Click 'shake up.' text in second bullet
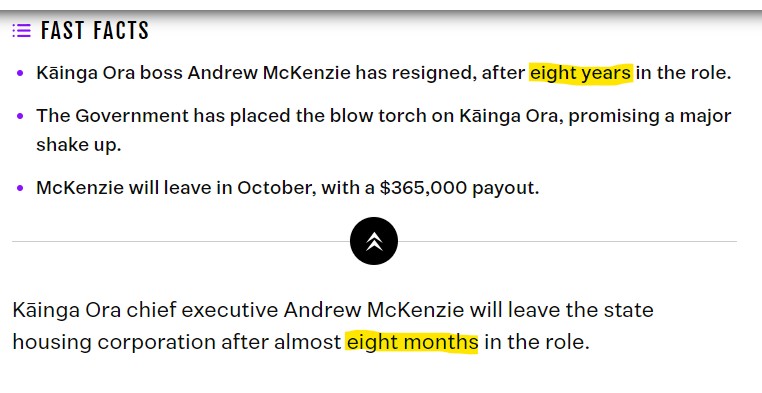This screenshot has height=393, width=762. click(78, 145)
